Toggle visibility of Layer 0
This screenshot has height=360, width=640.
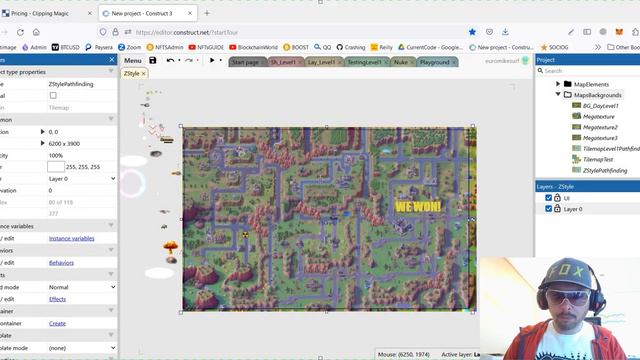(x=549, y=209)
